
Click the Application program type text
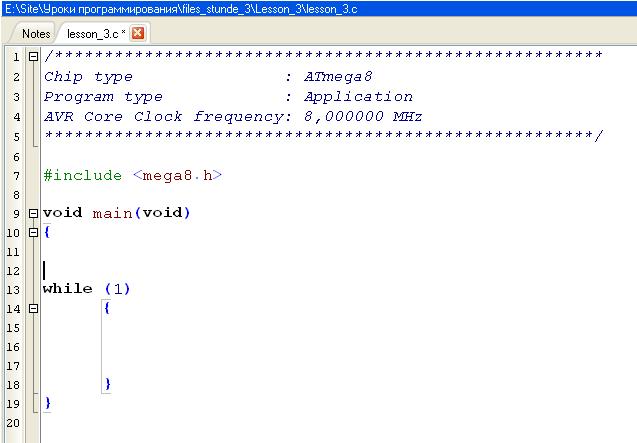pos(358,97)
